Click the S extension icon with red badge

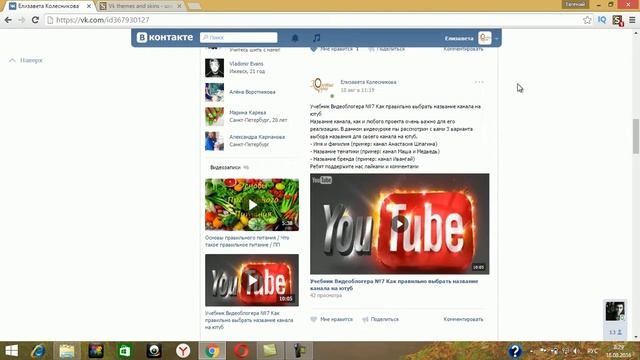(x=618, y=20)
